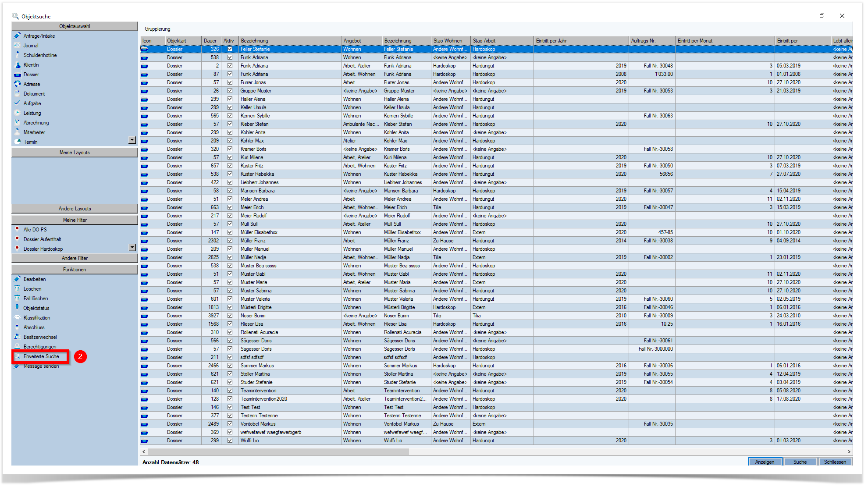Viewport: 868px width, 487px height.
Task: Click the dossier row icon for Feller Stefanie
Action: (144, 50)
